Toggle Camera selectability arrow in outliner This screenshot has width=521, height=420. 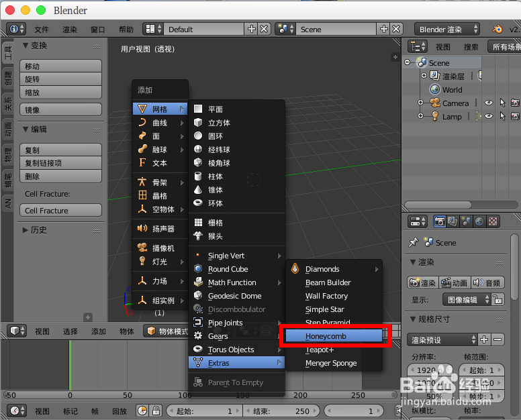(502, 103)
